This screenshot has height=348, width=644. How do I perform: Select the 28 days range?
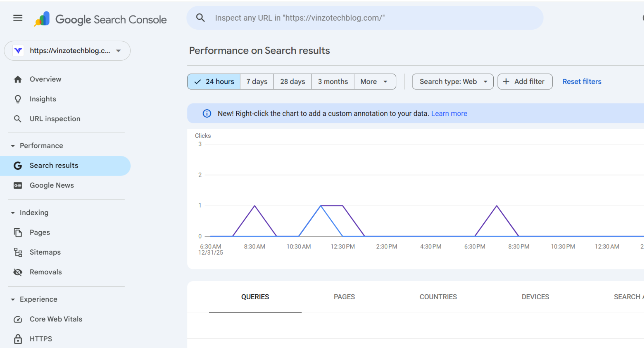(292, 82)
